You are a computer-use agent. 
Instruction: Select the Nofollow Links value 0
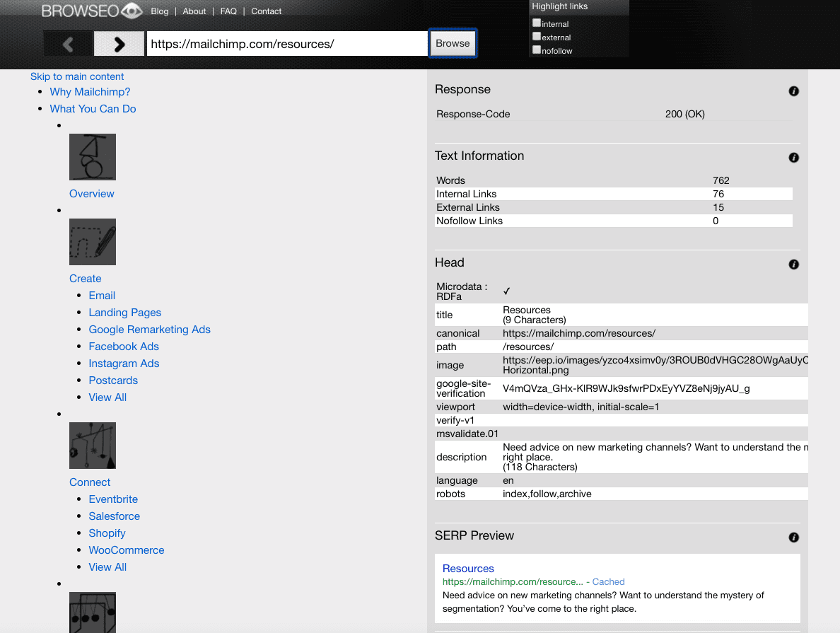[x=716, y=221]
